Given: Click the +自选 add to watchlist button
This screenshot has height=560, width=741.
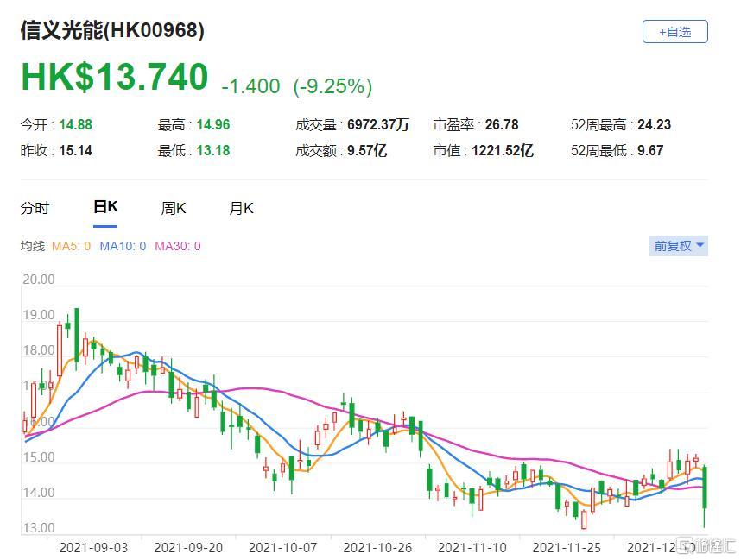Looking at the screenshot, I should 674,32.
